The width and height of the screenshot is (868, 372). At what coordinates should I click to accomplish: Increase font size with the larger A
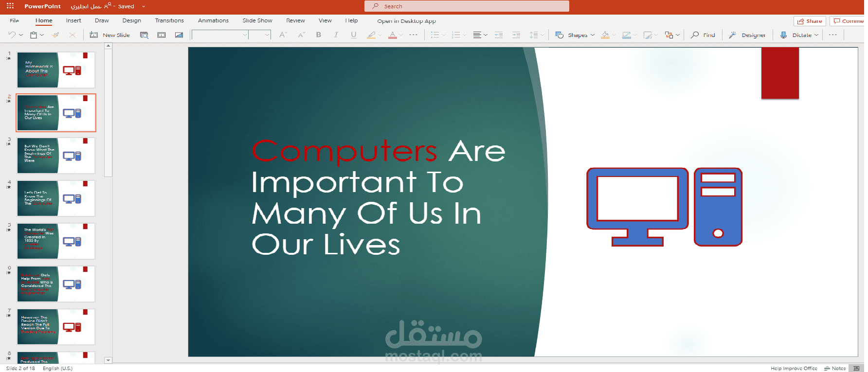pos(283,35)
